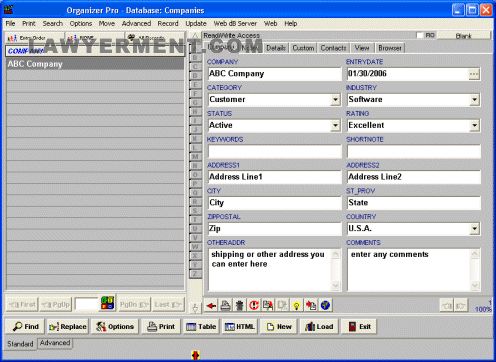Expand the RATING dropdown showing Excellent

(x=474, y=126)
